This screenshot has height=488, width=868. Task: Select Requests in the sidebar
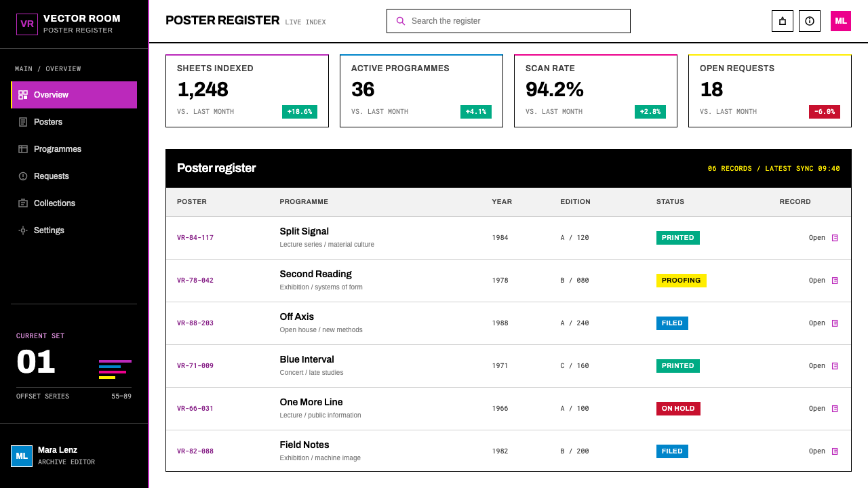pos(74,176)
